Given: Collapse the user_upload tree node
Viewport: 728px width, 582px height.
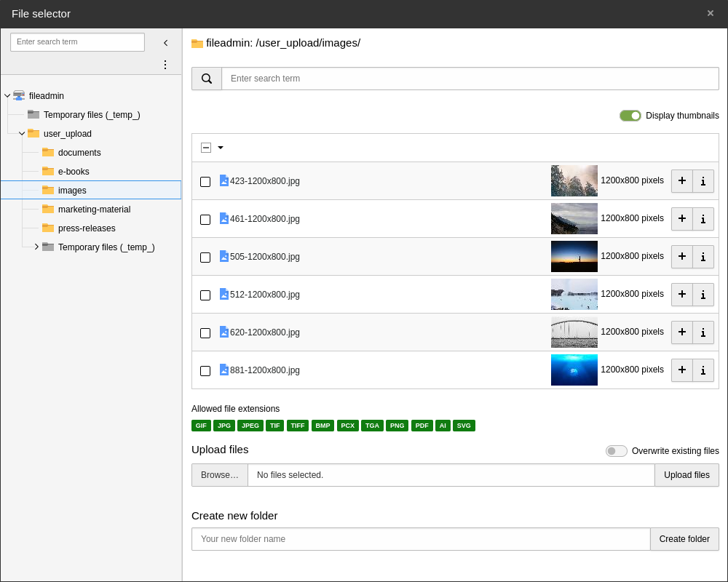Looking at the screenshot, I should pos(22,134).
